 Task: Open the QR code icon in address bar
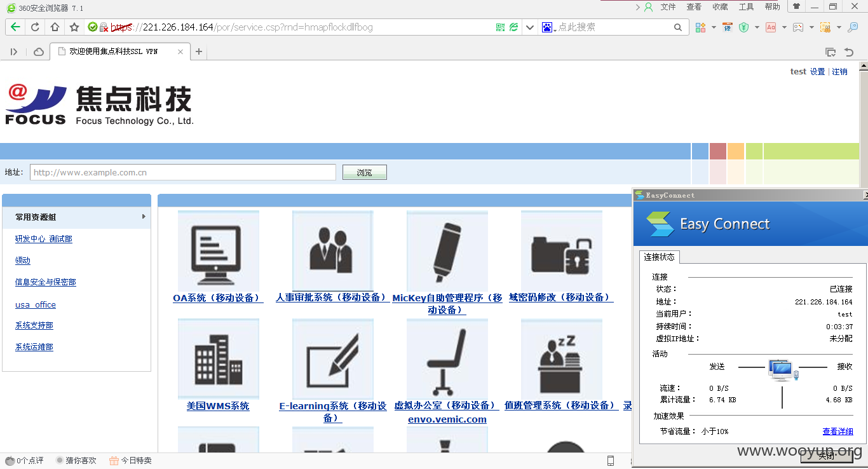pyautogui.click(x=500, y=27)
